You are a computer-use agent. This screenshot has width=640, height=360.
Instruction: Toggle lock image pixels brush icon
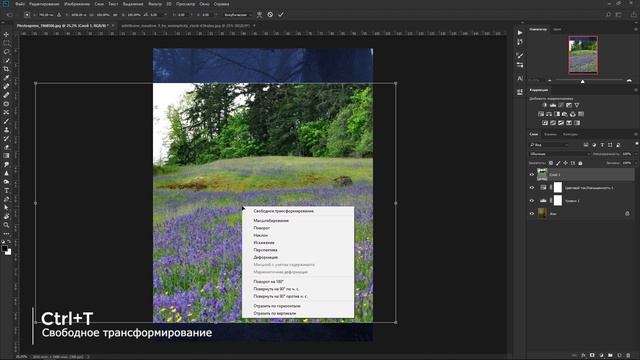558,163
